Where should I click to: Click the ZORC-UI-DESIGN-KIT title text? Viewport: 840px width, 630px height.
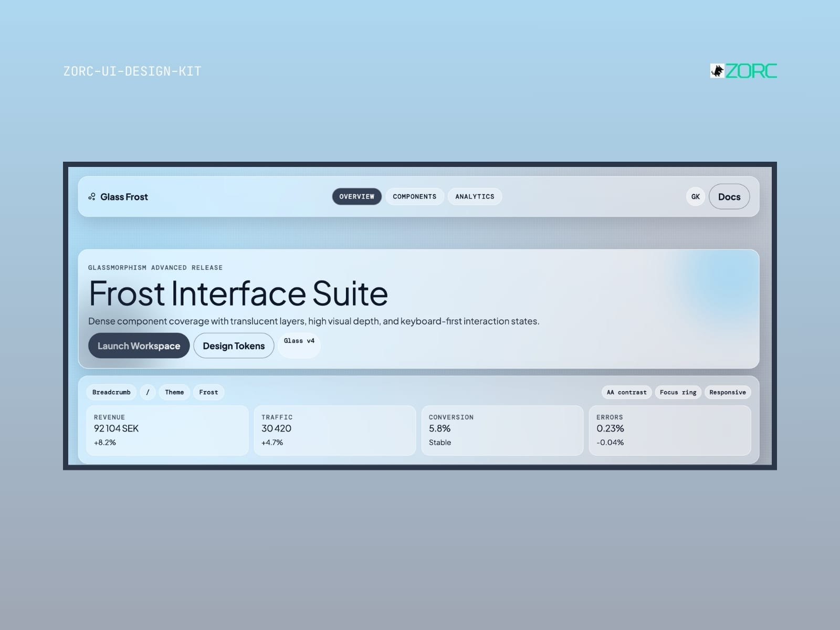[132, 71]
